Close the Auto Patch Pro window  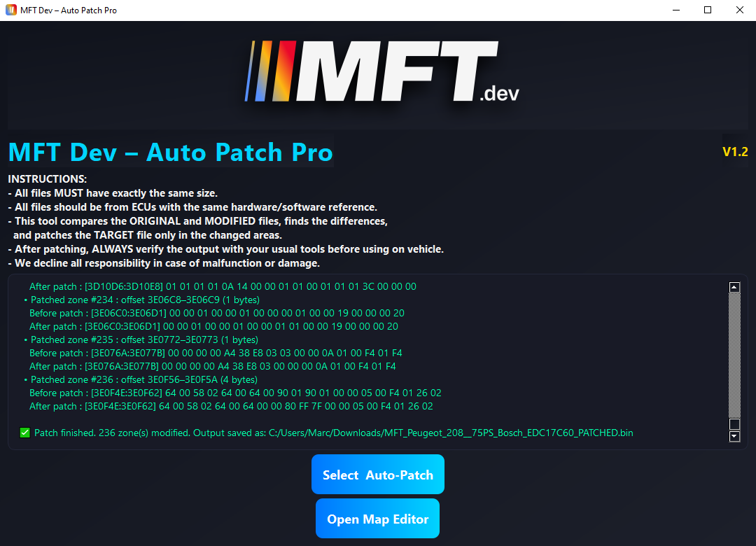point(740,10)
